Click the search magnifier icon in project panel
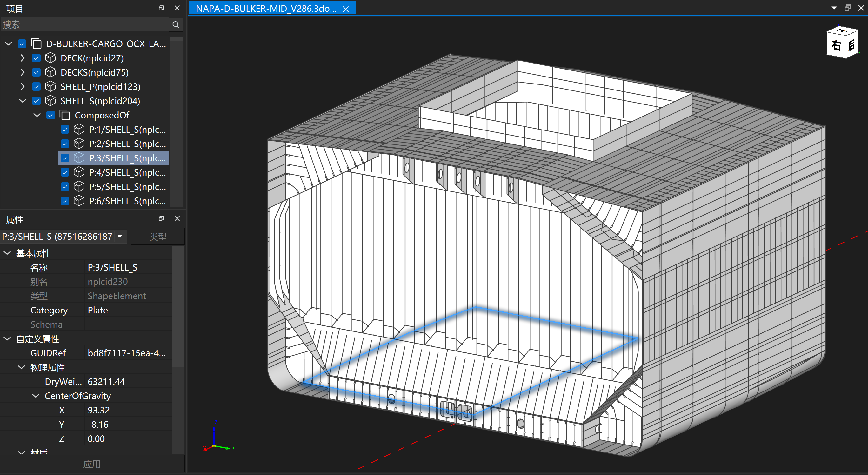Image resolution: width=868 pixels, height=475 pixels. tap(176, 24)
